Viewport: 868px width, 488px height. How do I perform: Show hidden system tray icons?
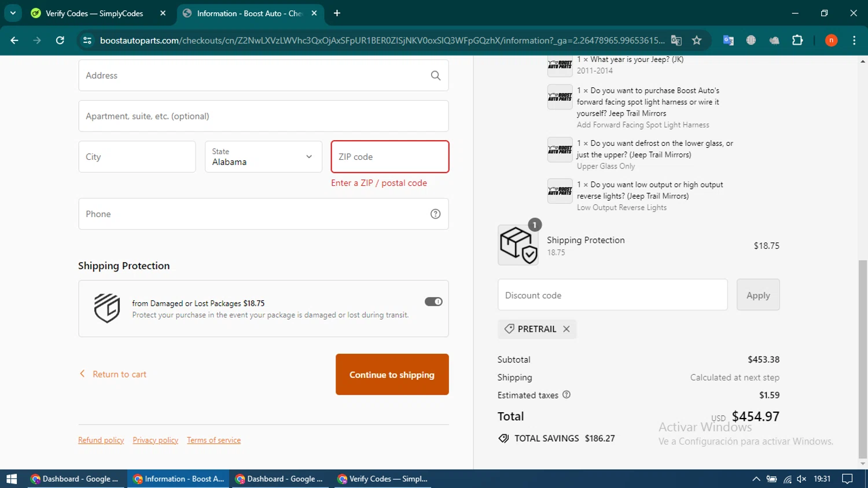coord(756,479)
